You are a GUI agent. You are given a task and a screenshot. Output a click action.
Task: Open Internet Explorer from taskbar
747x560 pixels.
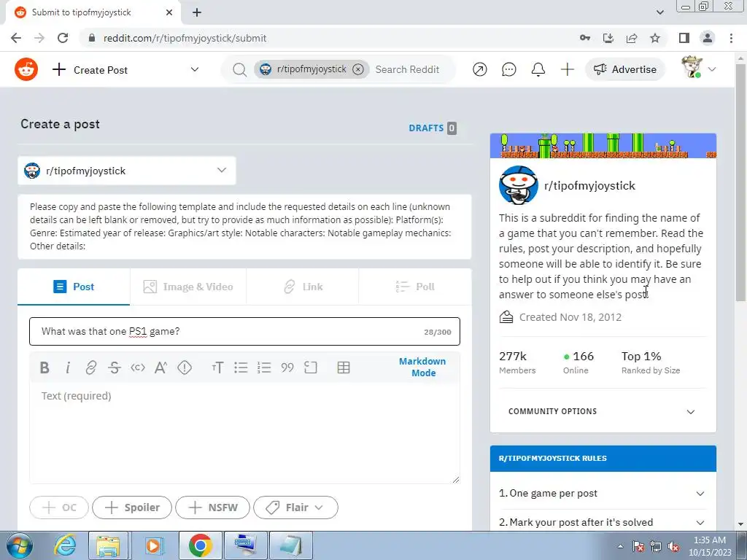coord(64,545)
